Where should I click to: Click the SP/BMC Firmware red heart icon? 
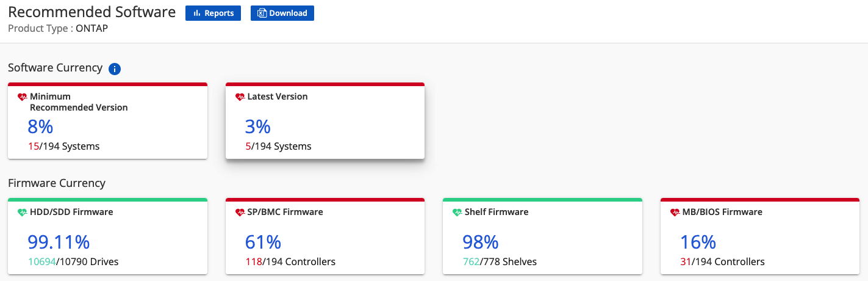[x=240, y=213]
